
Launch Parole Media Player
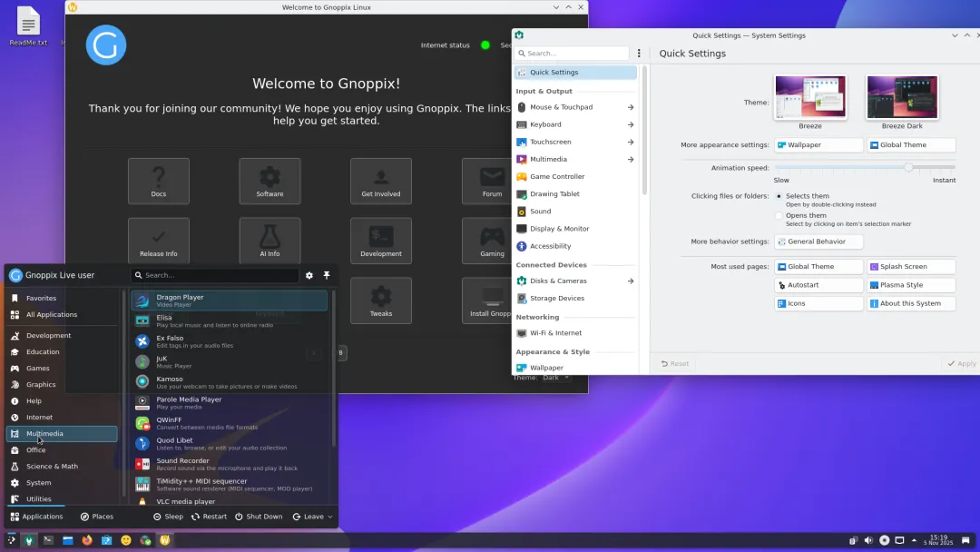point(229,402)
